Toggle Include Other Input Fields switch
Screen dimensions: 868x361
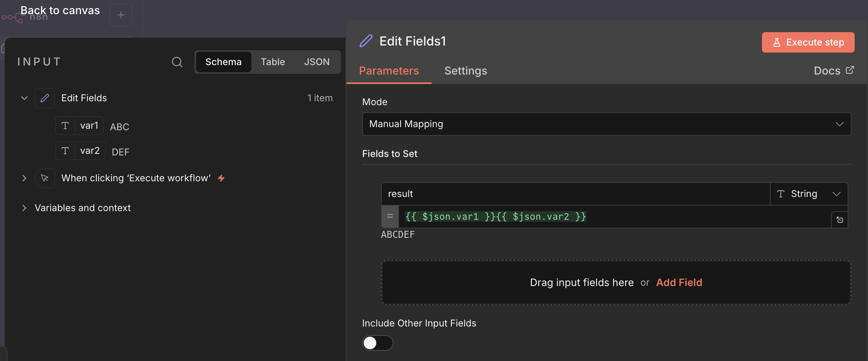tap(377, 343)
